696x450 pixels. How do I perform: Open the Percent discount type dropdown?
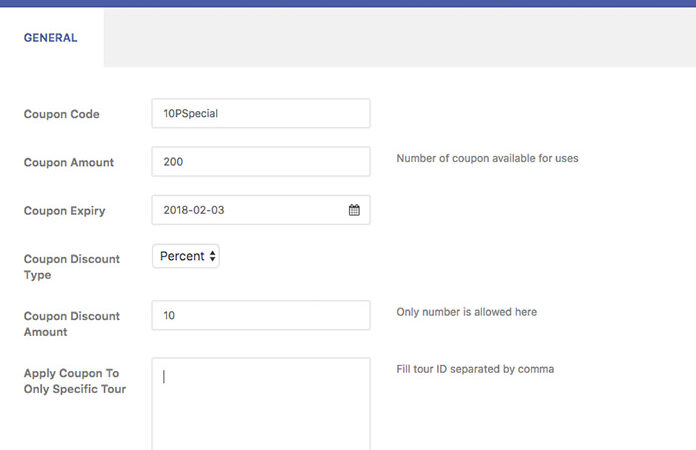click(x=186, y=256)
